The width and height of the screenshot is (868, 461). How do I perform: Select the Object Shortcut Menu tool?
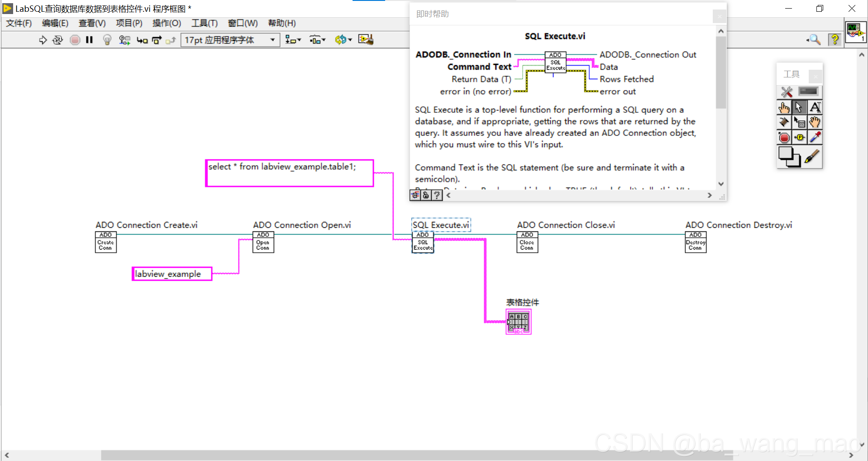pyautogui.click(x=800, y=122)
